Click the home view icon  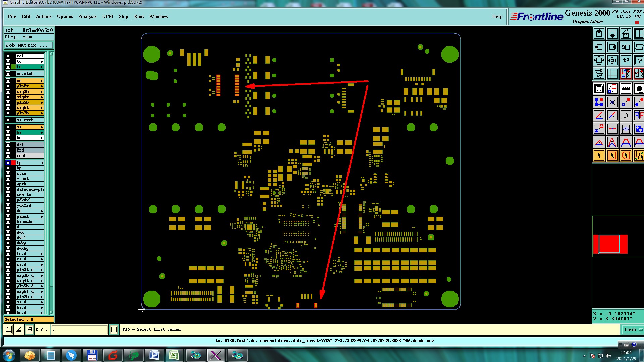[x=626, y=34]
